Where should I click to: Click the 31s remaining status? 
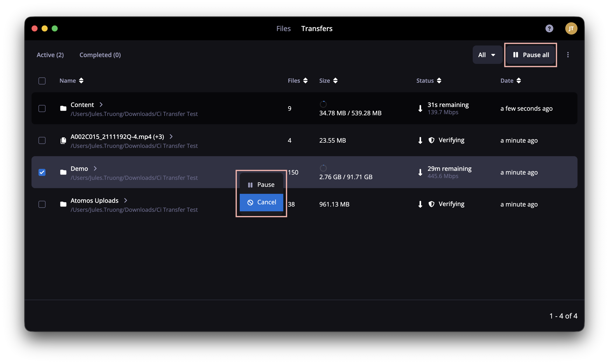tap(448, 105)
